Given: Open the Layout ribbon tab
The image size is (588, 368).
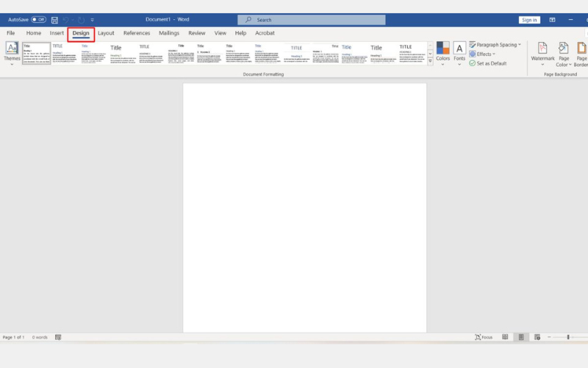Looking at the screenshot, I should (106, 33).
